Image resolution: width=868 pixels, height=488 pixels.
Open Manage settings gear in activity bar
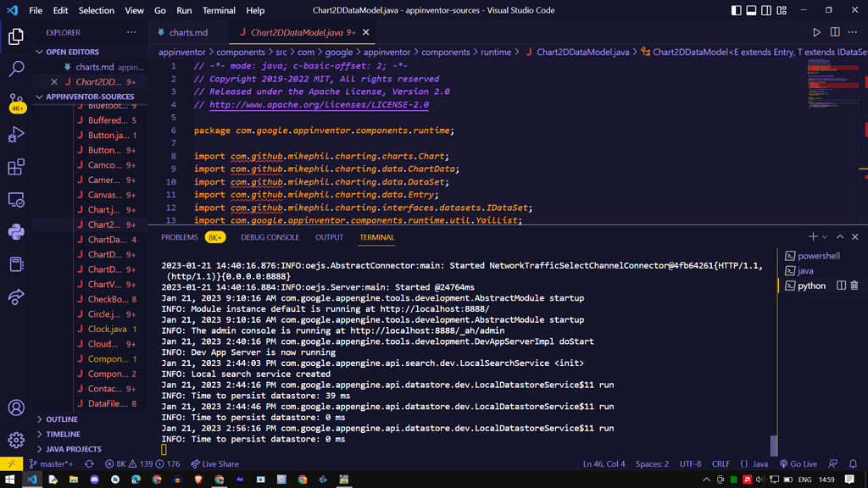pyautogui.click(x=15, y=440)
